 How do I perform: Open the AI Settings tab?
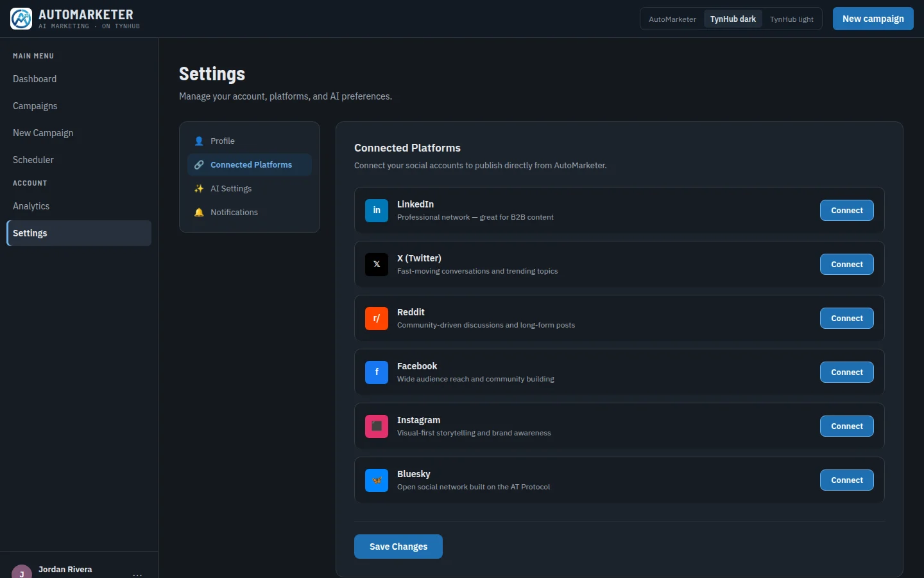coord(250,189)
